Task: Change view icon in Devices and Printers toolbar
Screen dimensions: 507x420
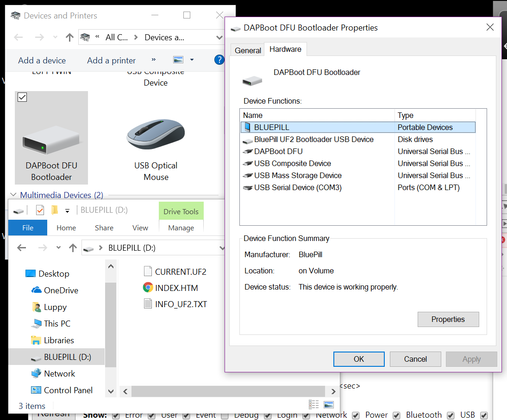Action: pos(178,60)
